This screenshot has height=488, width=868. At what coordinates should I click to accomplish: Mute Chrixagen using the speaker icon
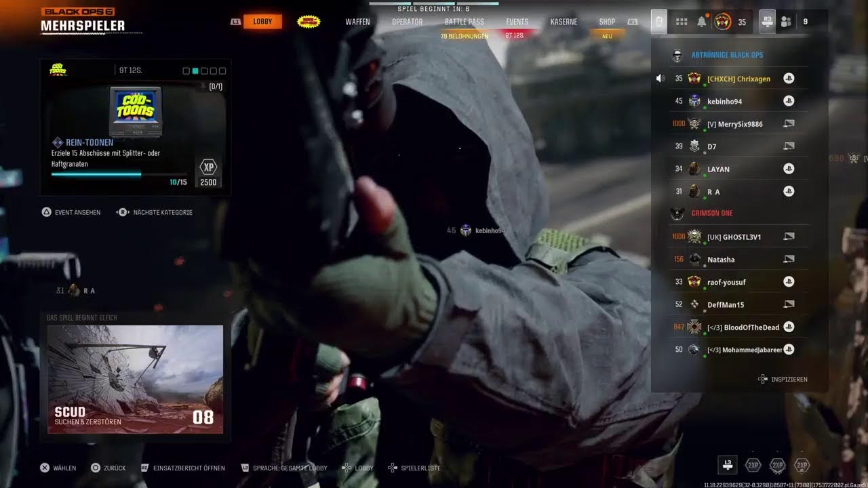pos(660,79)
